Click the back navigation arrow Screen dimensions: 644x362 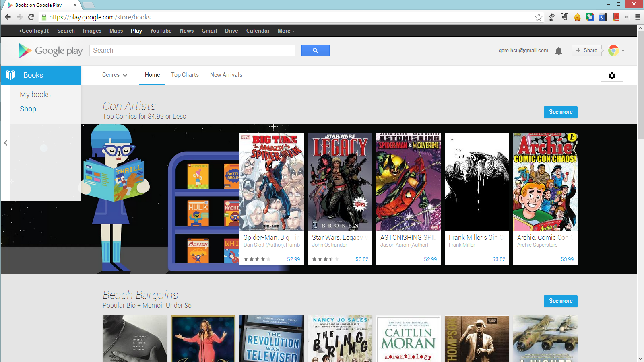coord(8,17)
